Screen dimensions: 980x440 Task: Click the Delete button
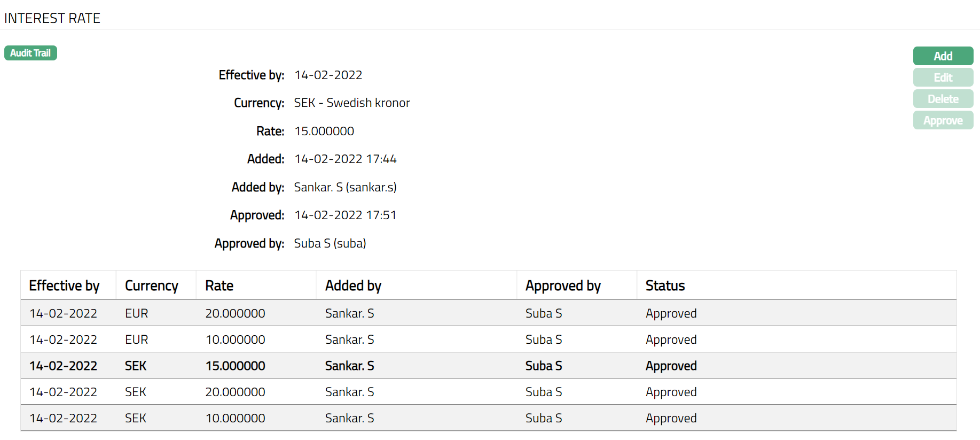[x=943, y=99]
